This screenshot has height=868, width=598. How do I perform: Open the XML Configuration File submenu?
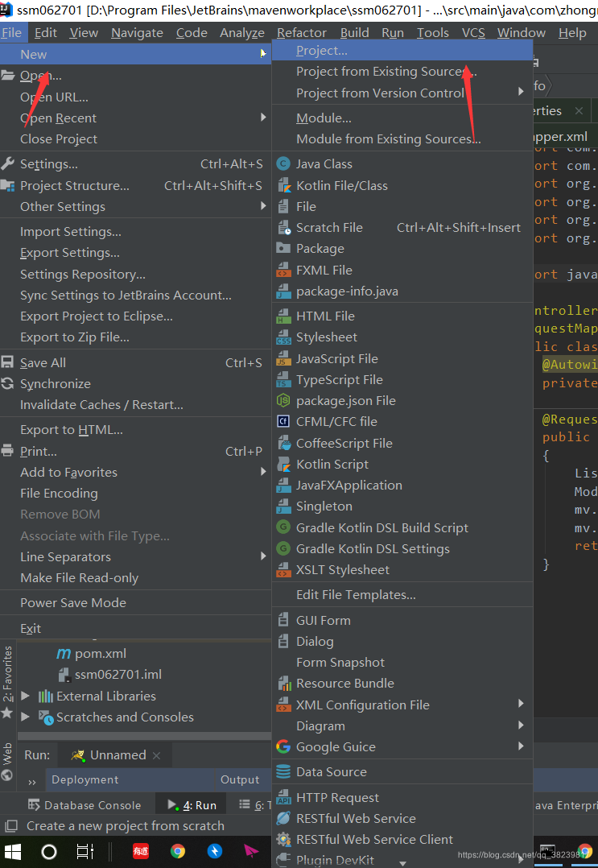402,705
